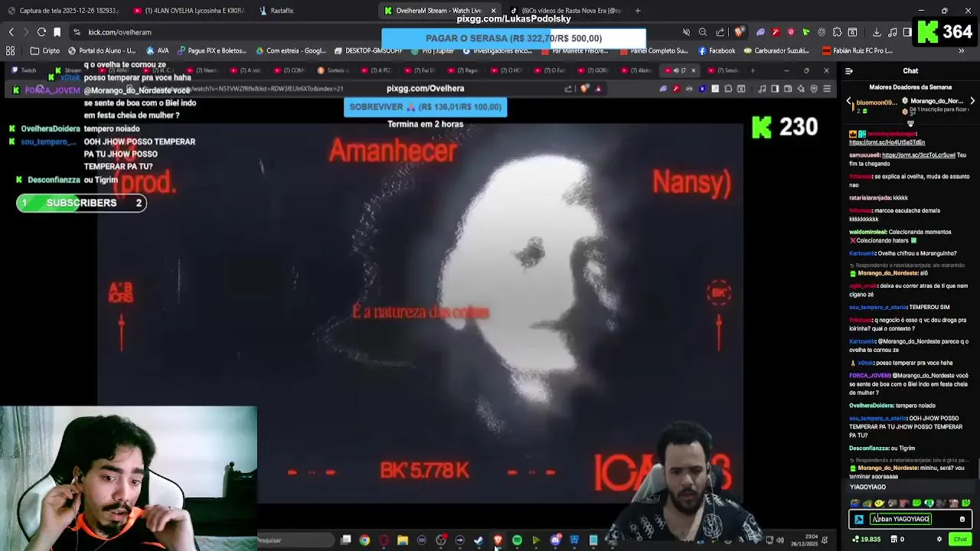This screenshot has height=551, width=980.
Task: Open the Fabián Ruiz FC Pro bookmark
Action: tap(857, 51)
